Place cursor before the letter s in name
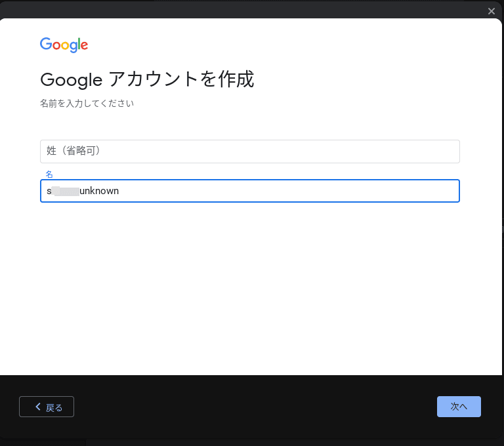Viewport: 504px width, 446px height. pyautogui.click(x=47, y=191)
